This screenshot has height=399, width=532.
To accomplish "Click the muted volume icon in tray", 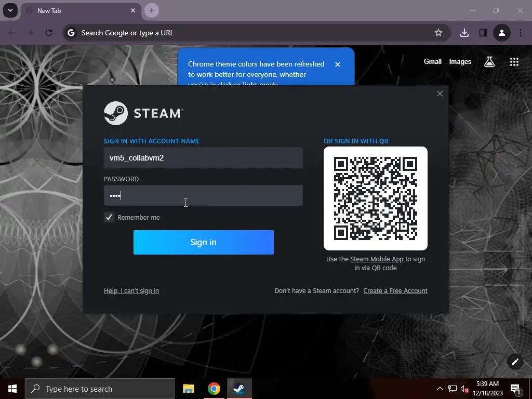I will coord(464,389).
